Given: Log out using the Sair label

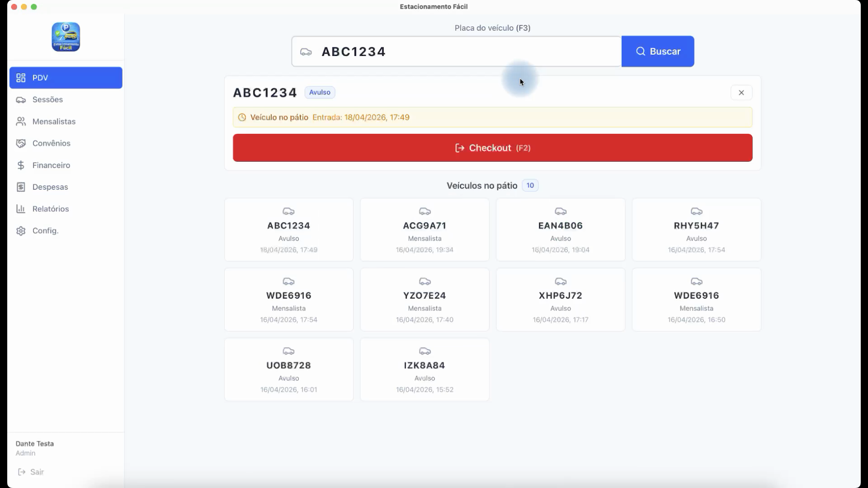Looking at the screenshot, I should [37, 472].
